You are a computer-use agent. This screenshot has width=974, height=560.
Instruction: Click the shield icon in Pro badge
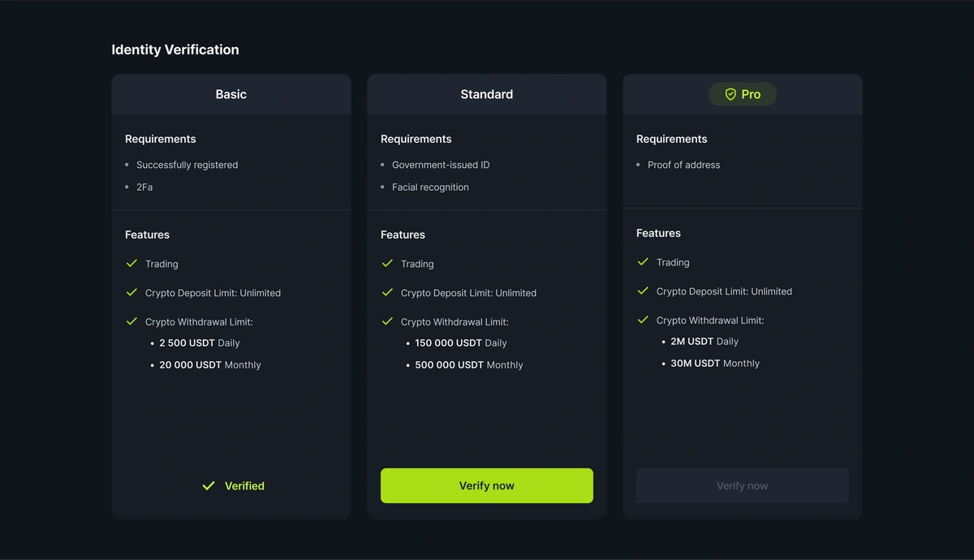[x=730, y=94]
